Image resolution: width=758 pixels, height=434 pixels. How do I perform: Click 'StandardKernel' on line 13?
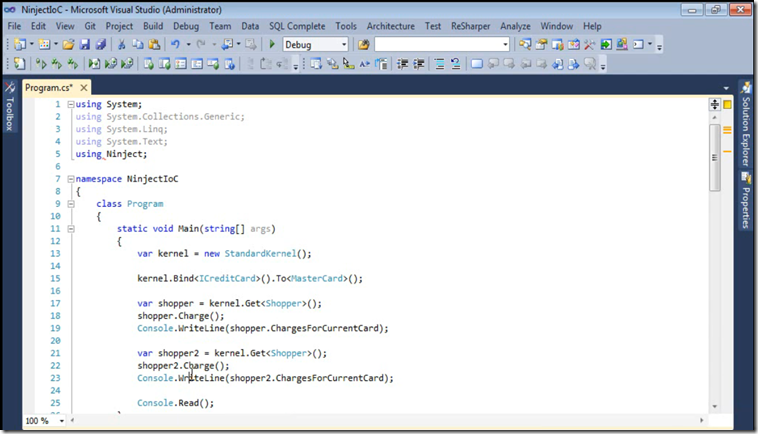coord(260,254)
